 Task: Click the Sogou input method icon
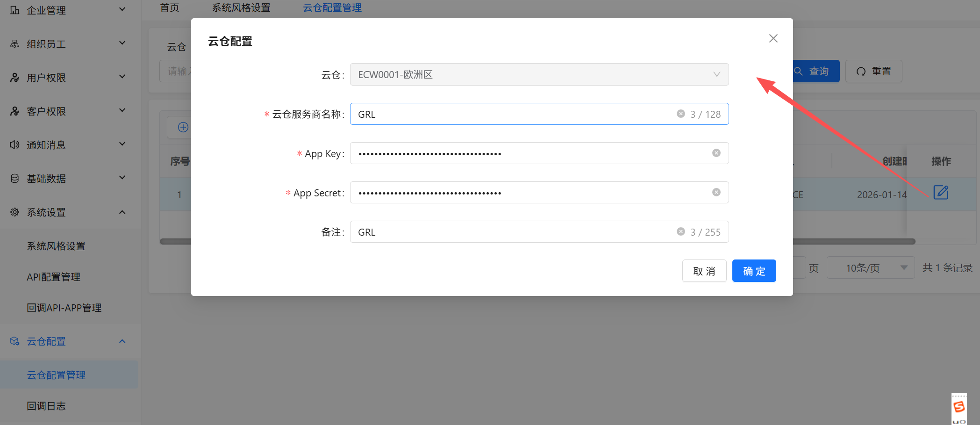(959, 407)
